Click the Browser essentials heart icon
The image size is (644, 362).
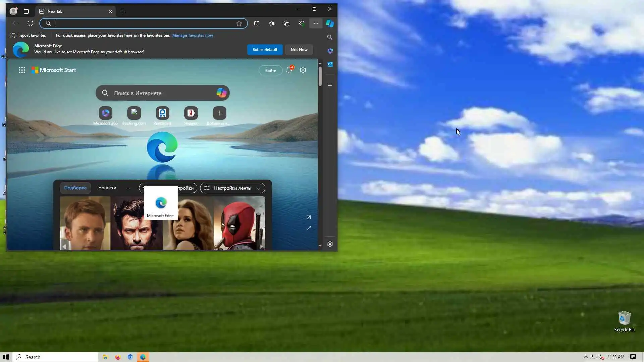(301, 23)
